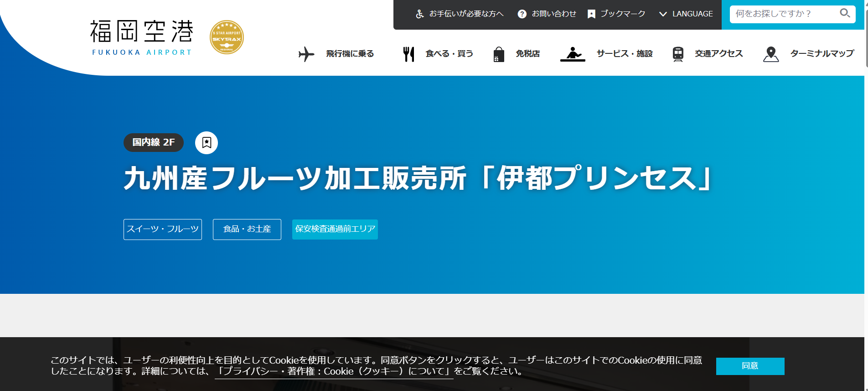
Task: Click the bookmark icon in the top bar
Action: pyautogui.click(x=591, y=14)
